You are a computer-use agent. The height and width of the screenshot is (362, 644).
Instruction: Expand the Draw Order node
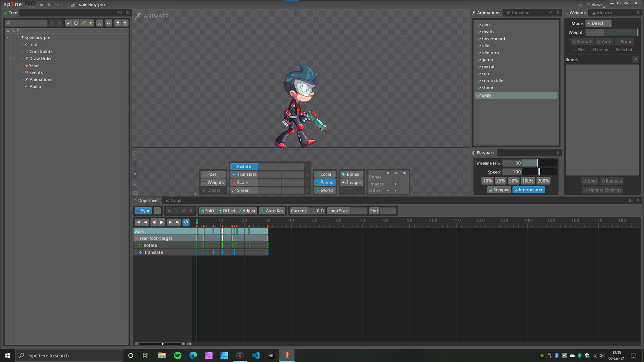23,59
